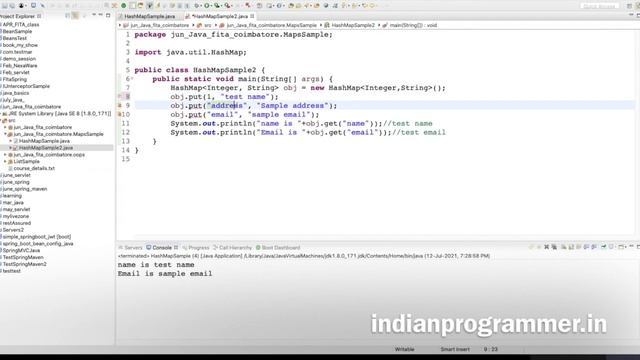Screen dimensions: 640x360
Task: Open the Servers view tab
Action: pyautogui.click(x=131, y=247)
